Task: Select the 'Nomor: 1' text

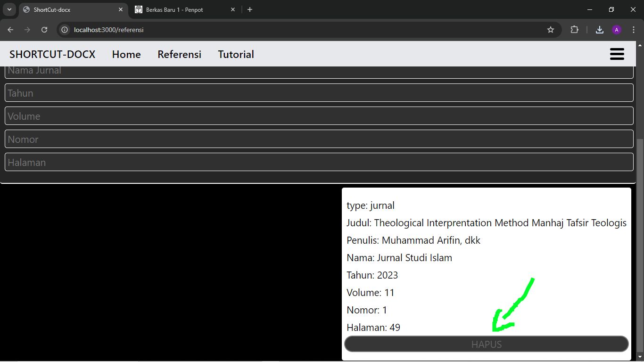Action: 367,310
